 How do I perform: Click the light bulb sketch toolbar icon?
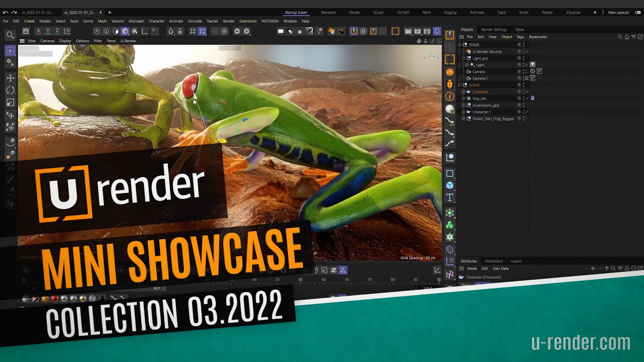[x=319, y=31]
